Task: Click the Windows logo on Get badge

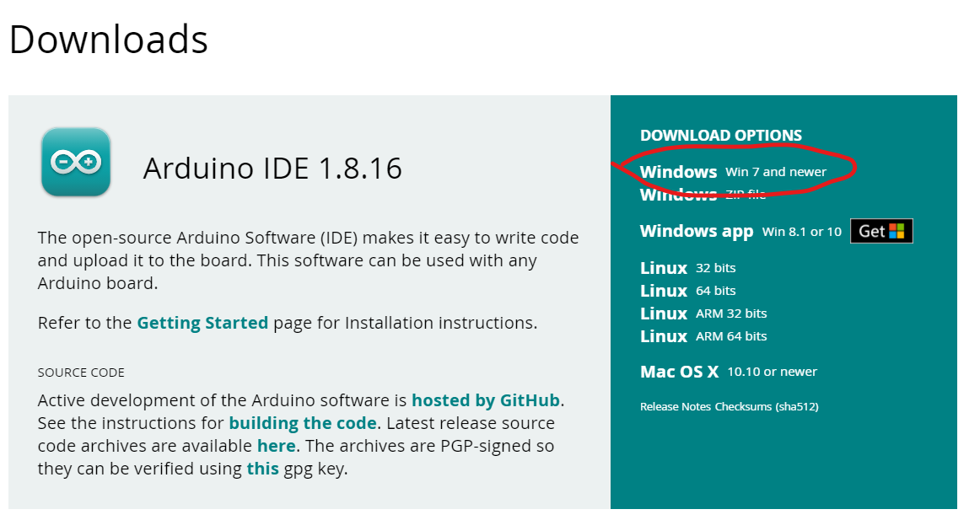Action: [899, 231]
